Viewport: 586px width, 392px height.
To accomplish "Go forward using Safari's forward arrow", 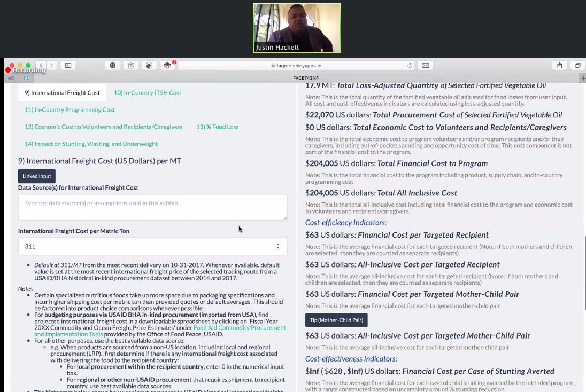I will tap(51, 65).
